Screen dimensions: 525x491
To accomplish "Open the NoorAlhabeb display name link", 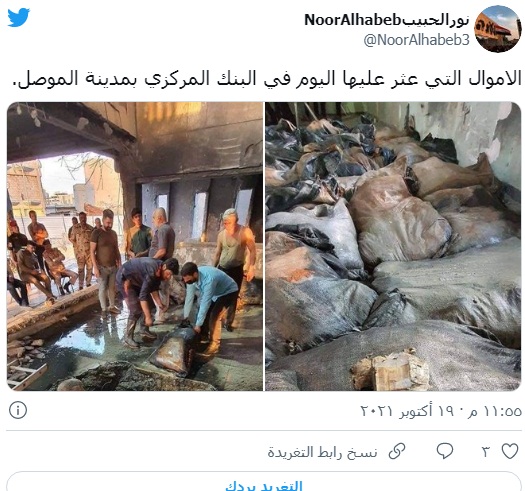I will click(x=387, y=21).
